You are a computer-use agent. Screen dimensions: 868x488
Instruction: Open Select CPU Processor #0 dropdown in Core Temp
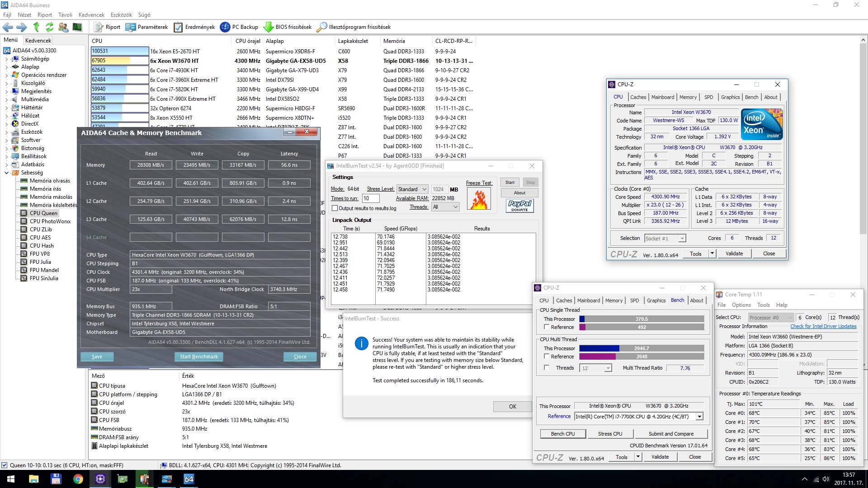click(x=770, y=318)
